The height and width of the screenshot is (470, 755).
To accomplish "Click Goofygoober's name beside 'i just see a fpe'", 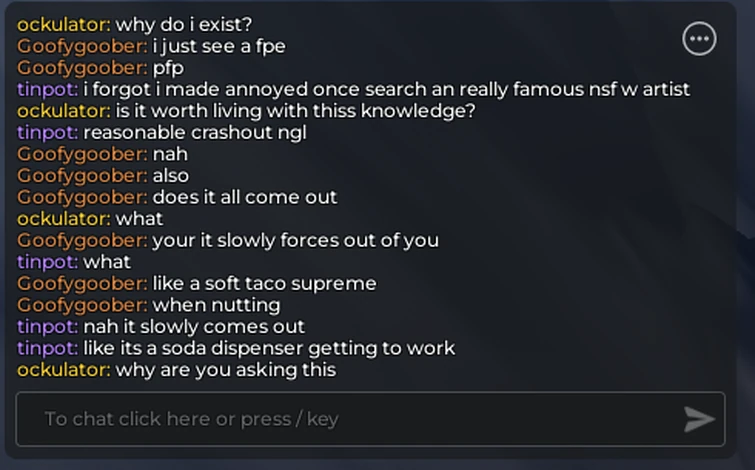I will pyautogui.click(x=82, y=47).
